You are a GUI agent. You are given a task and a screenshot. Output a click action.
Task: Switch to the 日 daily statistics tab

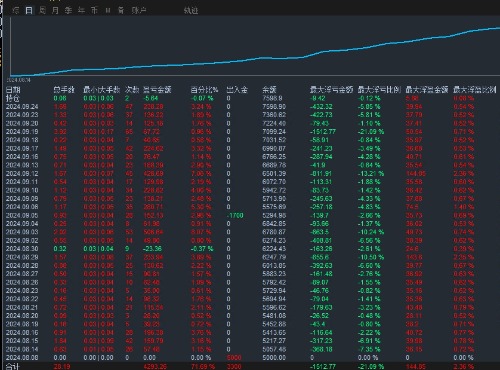pyautogui.click(x=29, y=10)
